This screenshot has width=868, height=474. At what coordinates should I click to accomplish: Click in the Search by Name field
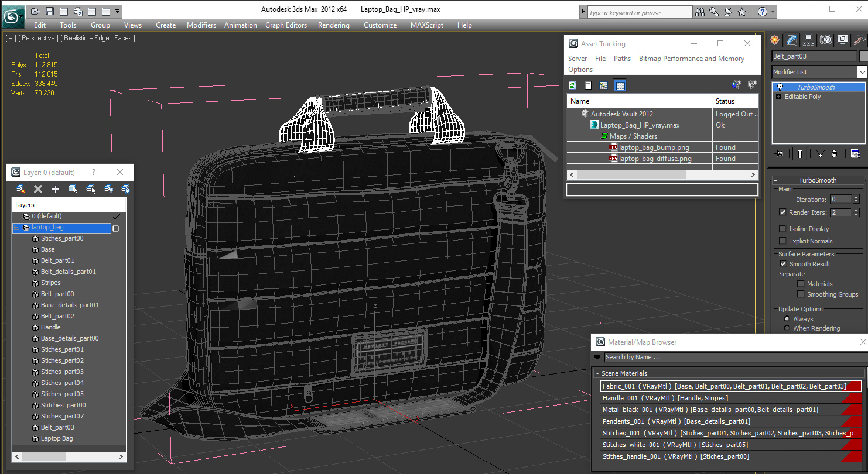(x=735, y=357)
